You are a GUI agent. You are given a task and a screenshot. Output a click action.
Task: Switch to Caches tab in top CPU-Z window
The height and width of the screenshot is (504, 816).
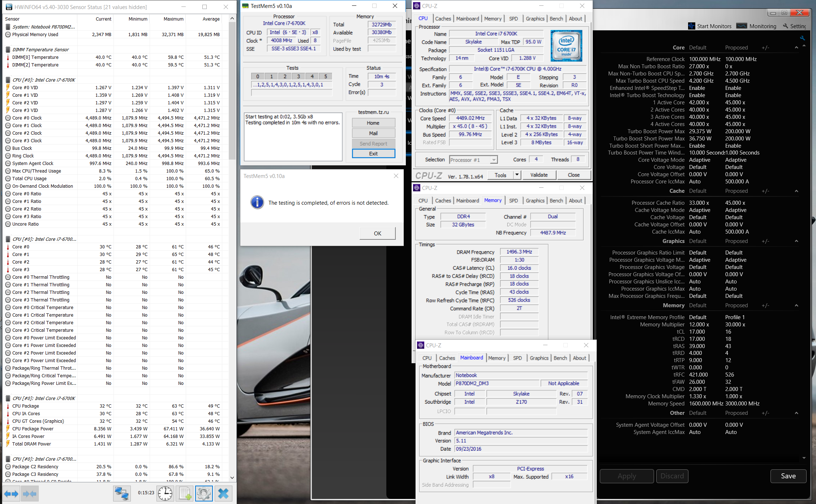point(443,18)
